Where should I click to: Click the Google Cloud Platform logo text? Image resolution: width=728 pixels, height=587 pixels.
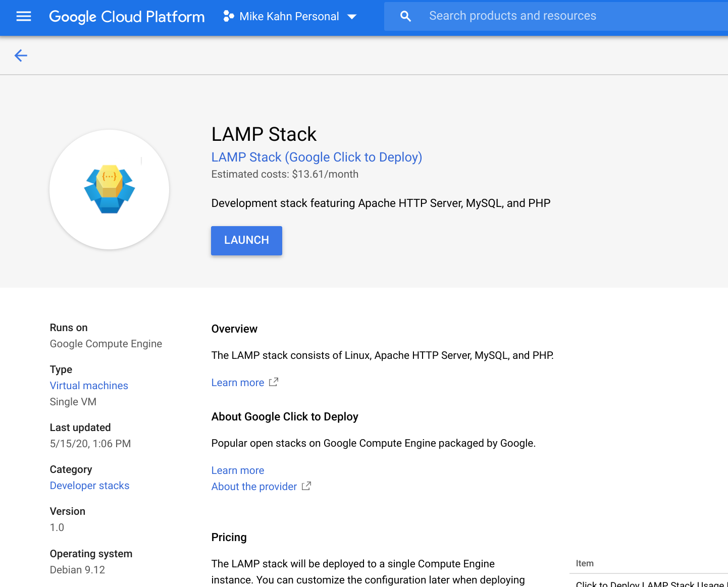127,17
